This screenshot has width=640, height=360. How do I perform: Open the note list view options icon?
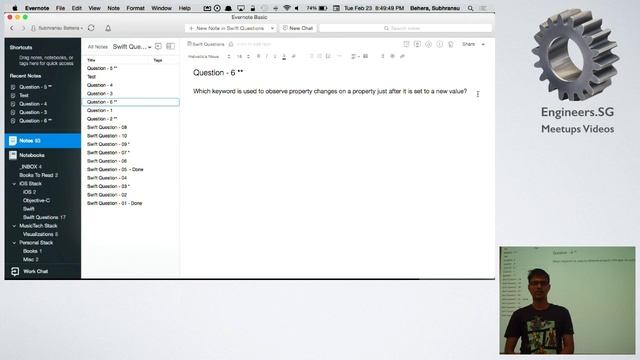tap(171, 47)
